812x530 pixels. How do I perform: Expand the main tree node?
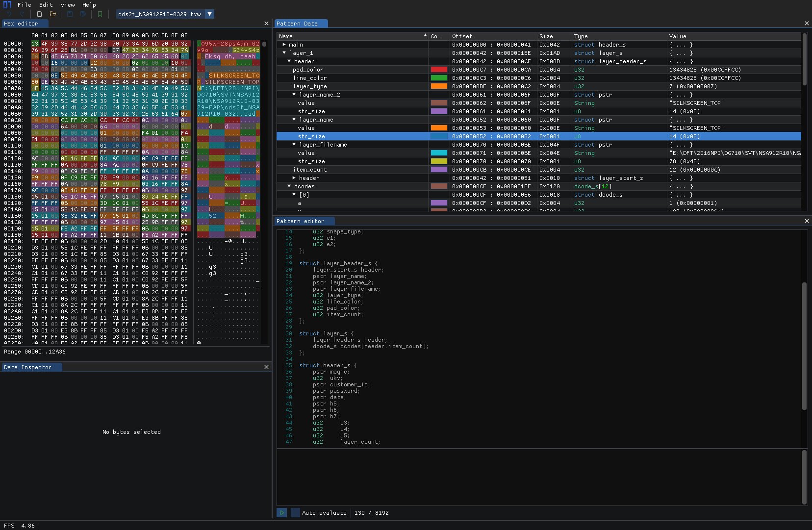(x=284, y=45)
